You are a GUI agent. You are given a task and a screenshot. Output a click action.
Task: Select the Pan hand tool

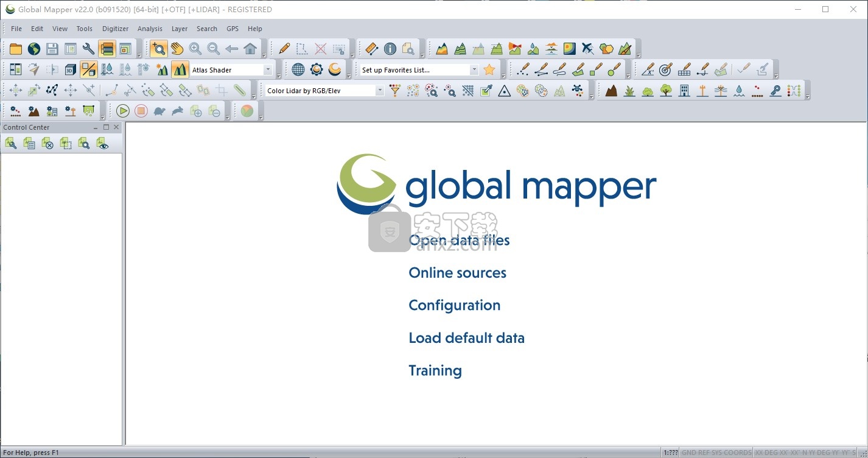pos(177,49)
